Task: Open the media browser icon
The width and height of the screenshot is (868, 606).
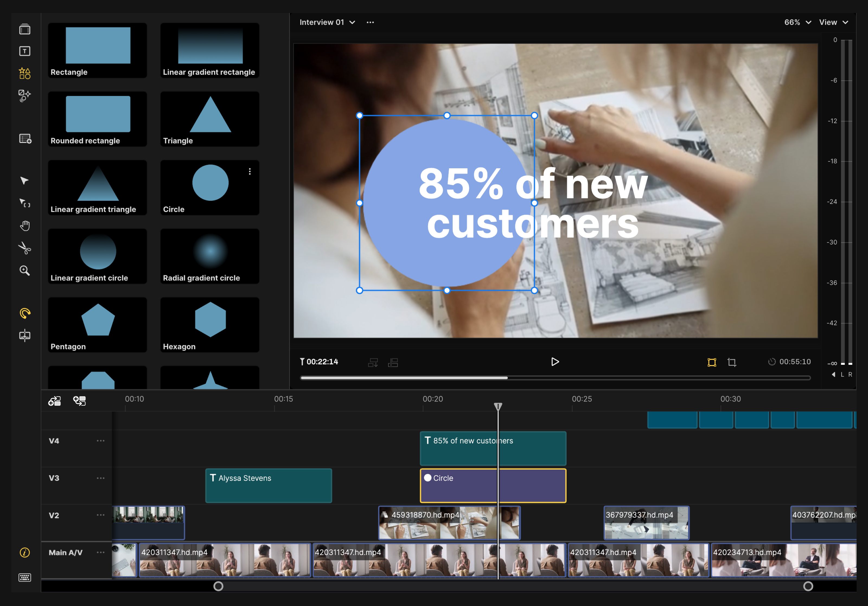Action: coord(25,29)
